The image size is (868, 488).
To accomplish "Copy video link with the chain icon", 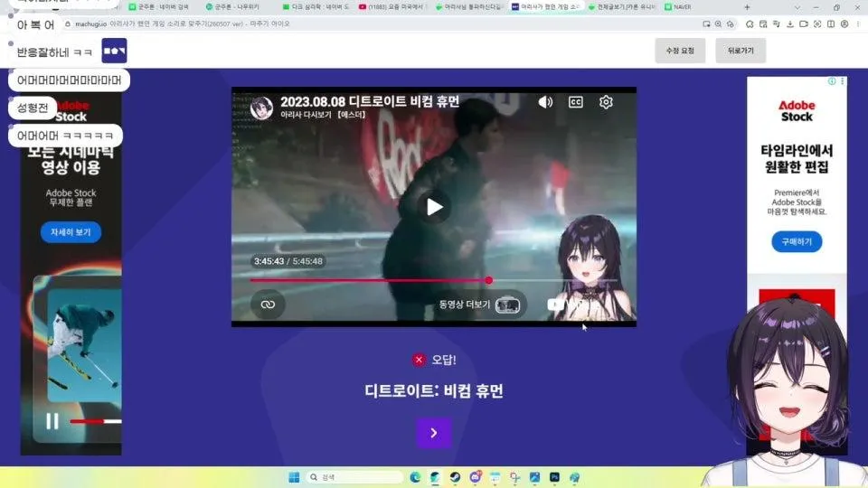I will (268, 305).
